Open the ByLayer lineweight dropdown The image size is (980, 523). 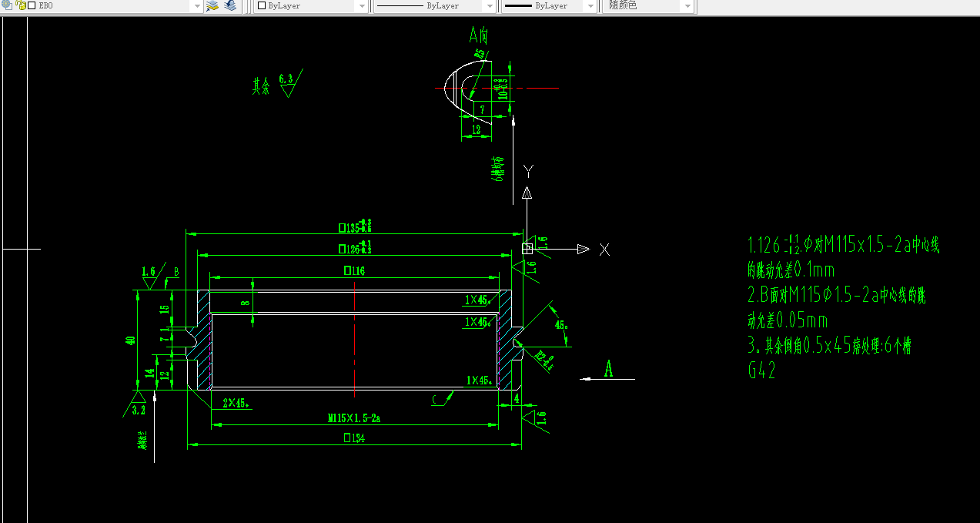pyautogui.click(x=590, y=5)
